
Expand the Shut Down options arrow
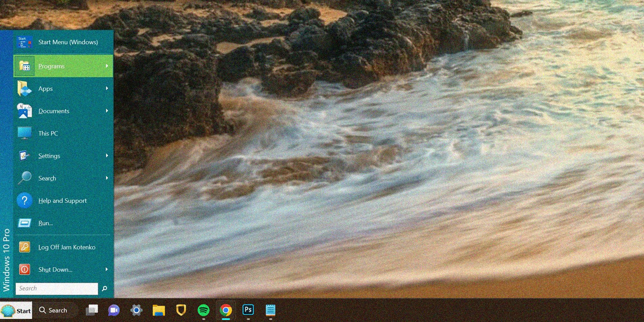[x=107, y=269]
